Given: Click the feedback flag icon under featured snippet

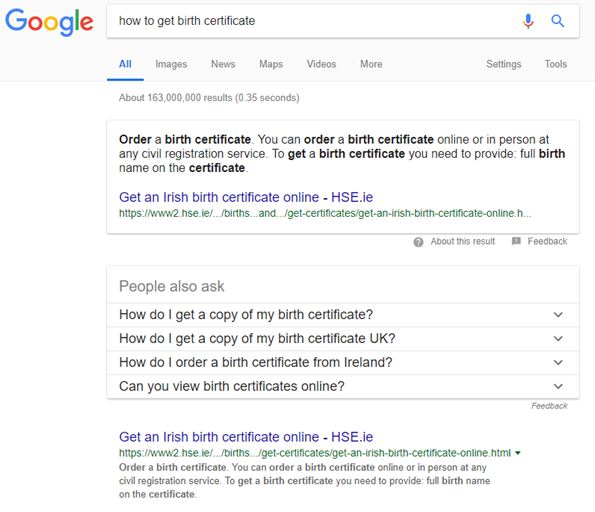Looking at the screenshot, I should (516, 241).
